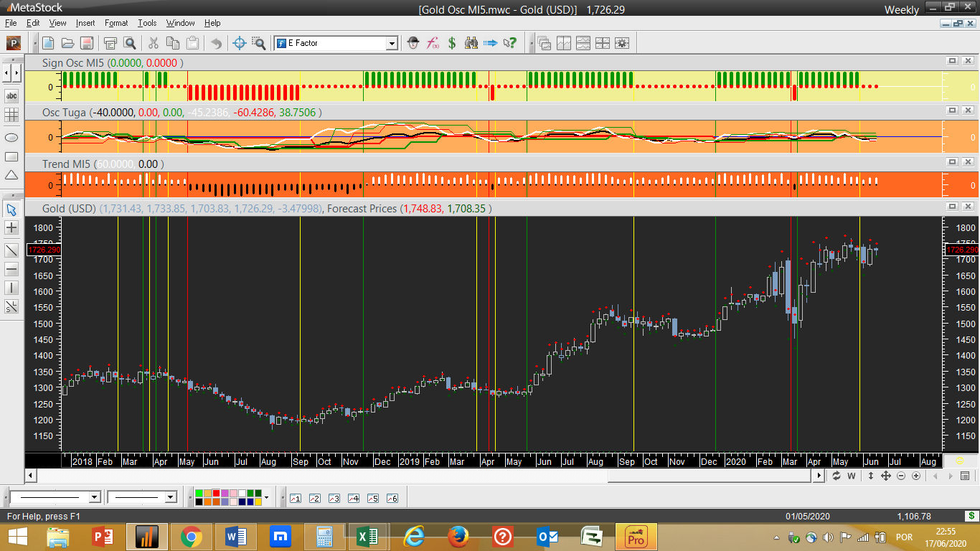980x551 pixels.
Task: Select the horizontal line tool
Action: (x=11, y=269)
